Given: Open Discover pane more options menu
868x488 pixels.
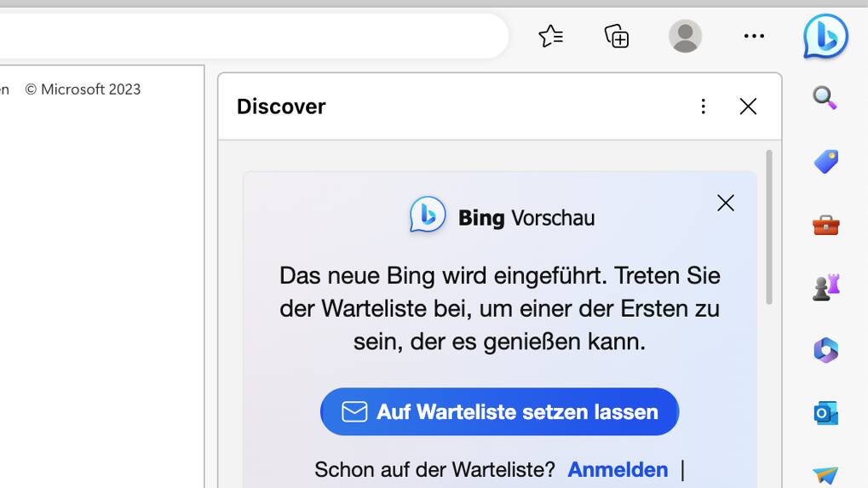Looking at the screenshot, I should tap(703, 106).
